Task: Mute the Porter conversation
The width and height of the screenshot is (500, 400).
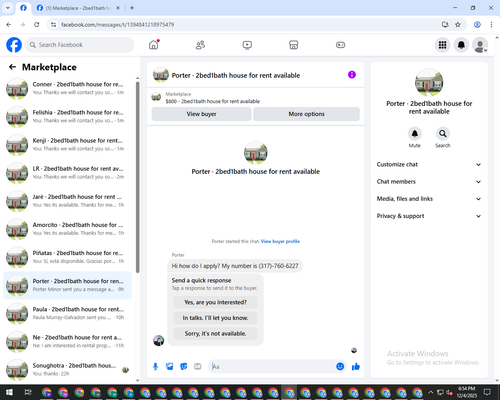Action: tap(415, 134)
